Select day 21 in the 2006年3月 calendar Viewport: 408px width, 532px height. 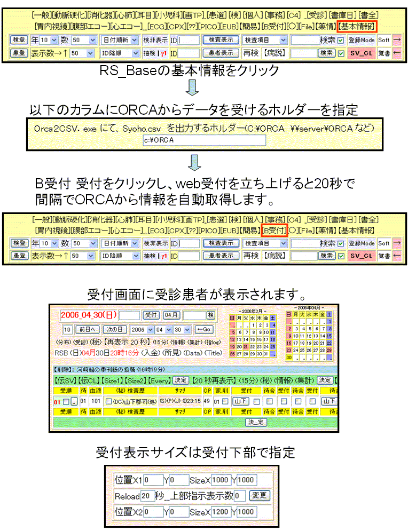[246, 347]
